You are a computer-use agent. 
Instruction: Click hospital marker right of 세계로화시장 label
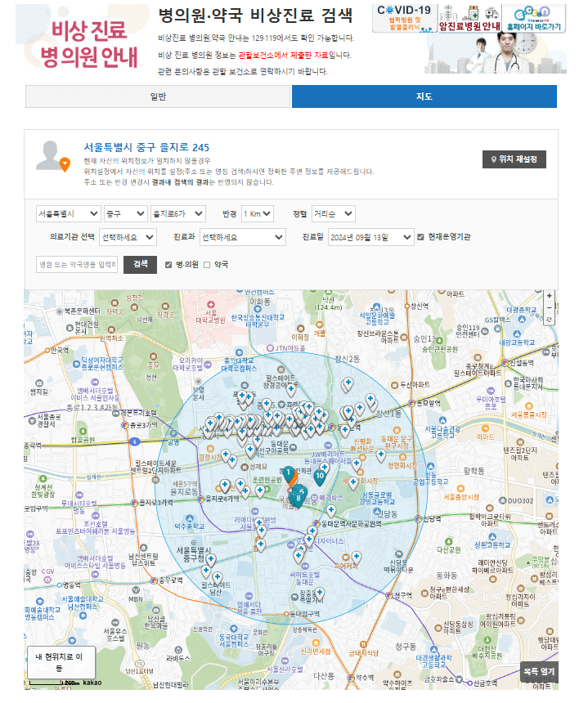pos(353,482)
